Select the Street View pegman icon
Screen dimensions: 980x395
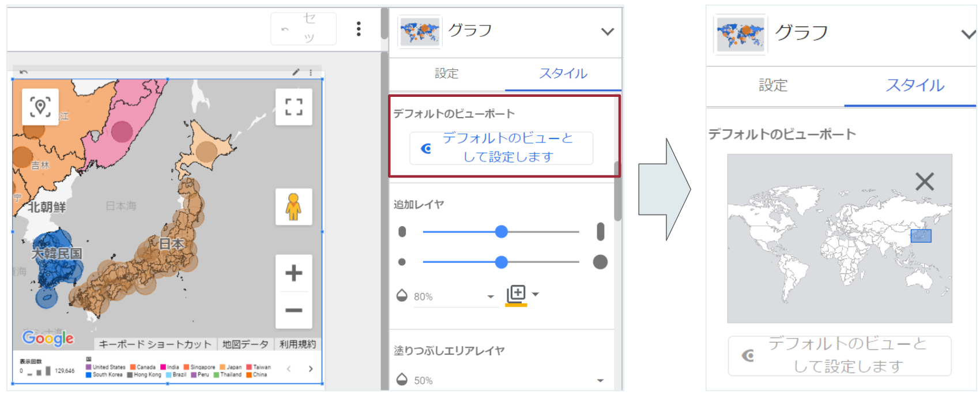click(293, 206)
